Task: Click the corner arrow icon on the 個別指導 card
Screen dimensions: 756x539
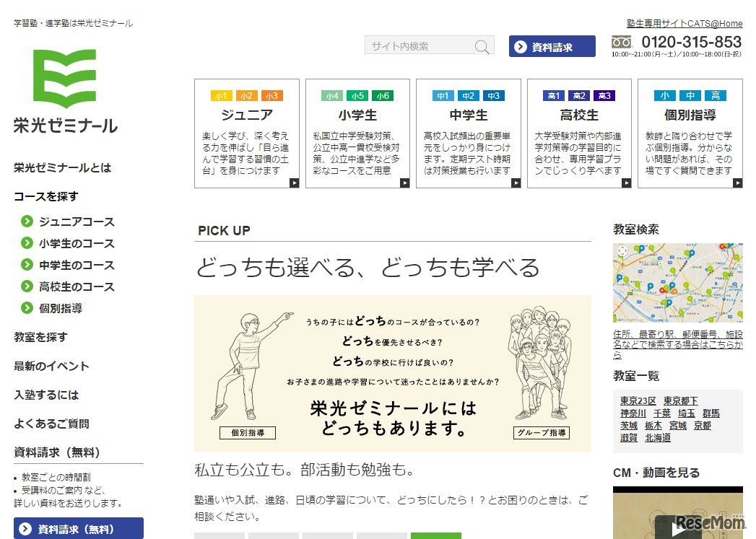Action: [x=737, y=183]
